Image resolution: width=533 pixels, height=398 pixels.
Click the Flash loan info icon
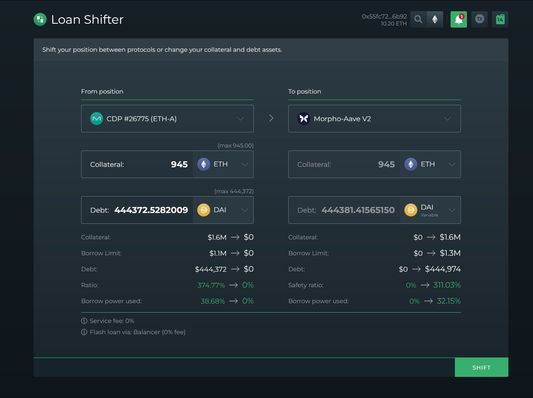(84, 332)
